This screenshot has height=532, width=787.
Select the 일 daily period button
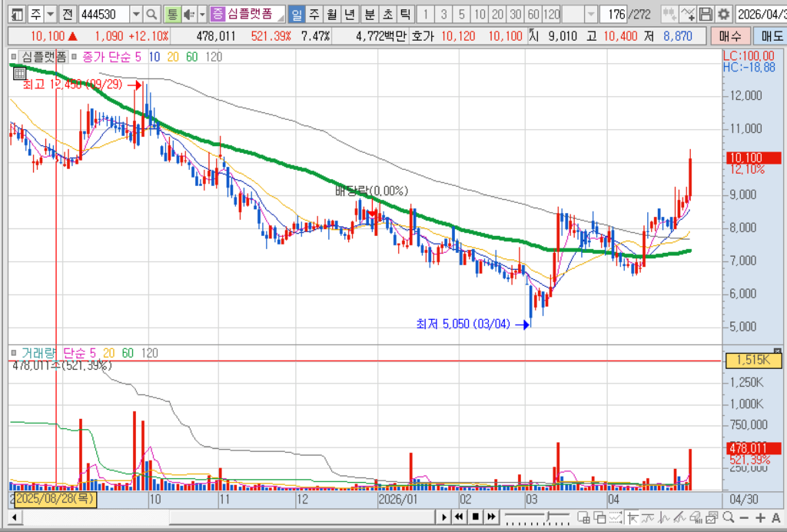pyautogui.click(x=297, y=14)
